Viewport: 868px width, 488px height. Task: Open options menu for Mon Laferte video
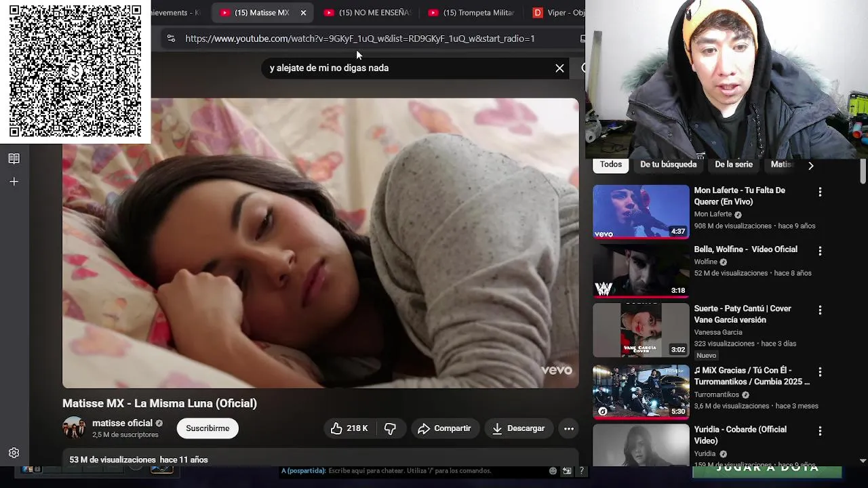(x=820, y=192)
